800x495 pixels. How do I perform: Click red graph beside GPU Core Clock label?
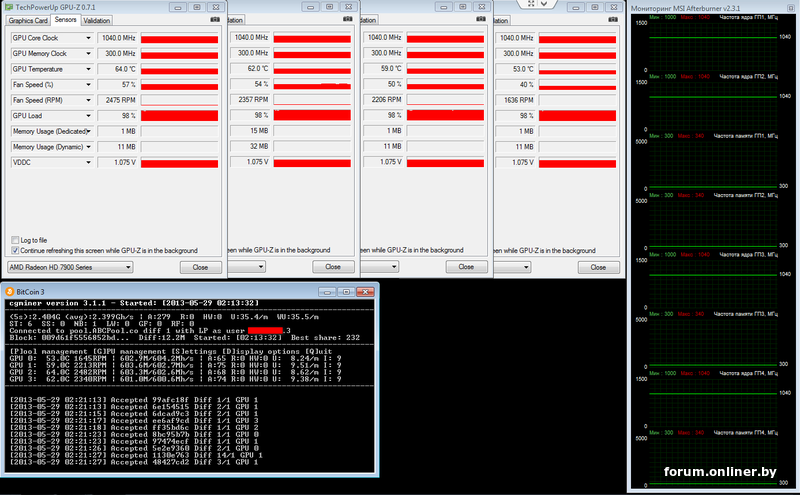coord(180,38)
